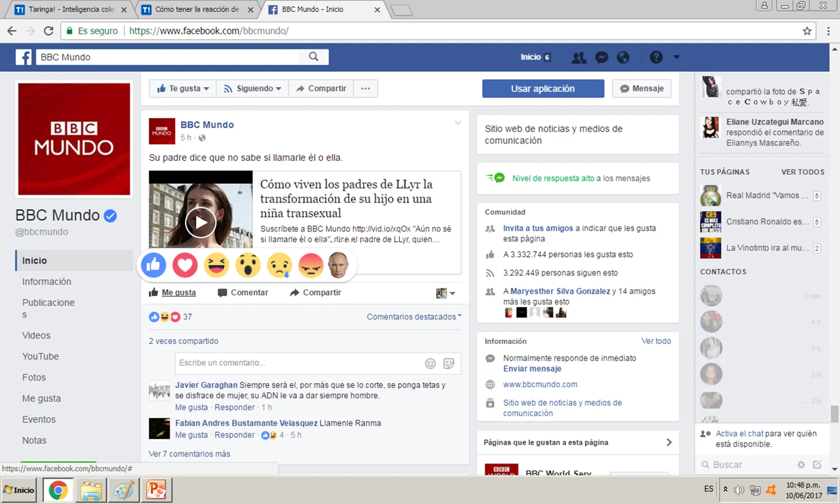Image resolution: width=840 pixels, height=504 pixels.
Task: Select Inicio in page sidebar
Action: coord(74,261)
